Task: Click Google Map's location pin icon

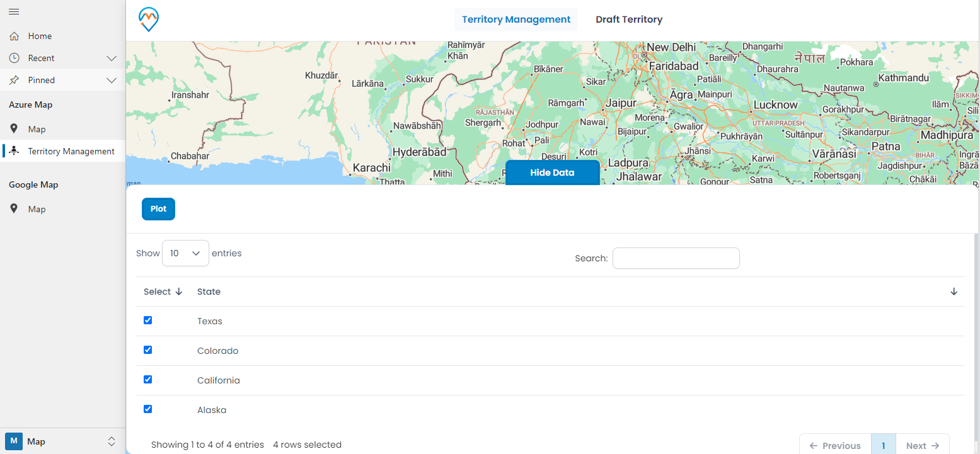Action: pyautogui.click(x=14, y=209)
